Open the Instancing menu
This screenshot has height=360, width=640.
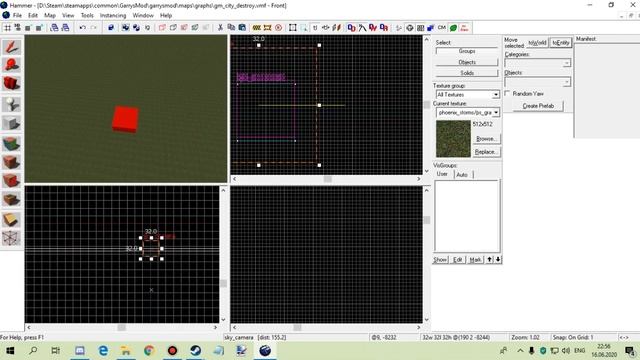click(x=113, y=15)
